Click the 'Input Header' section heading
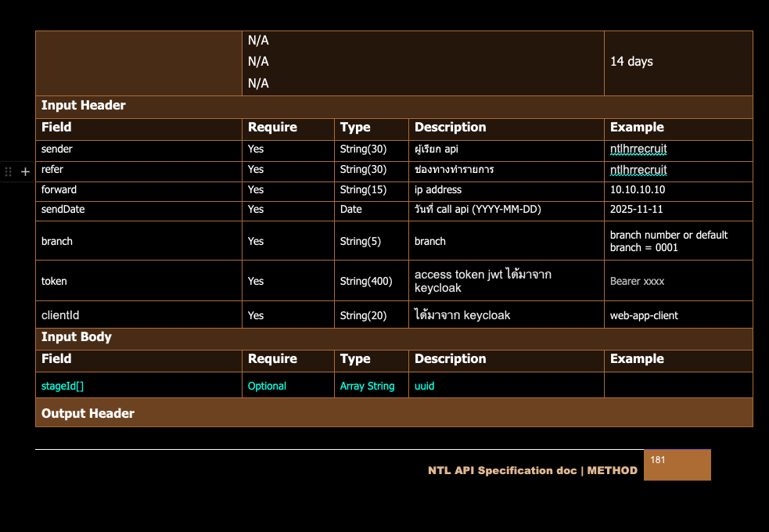 click(x=83, y=106)
